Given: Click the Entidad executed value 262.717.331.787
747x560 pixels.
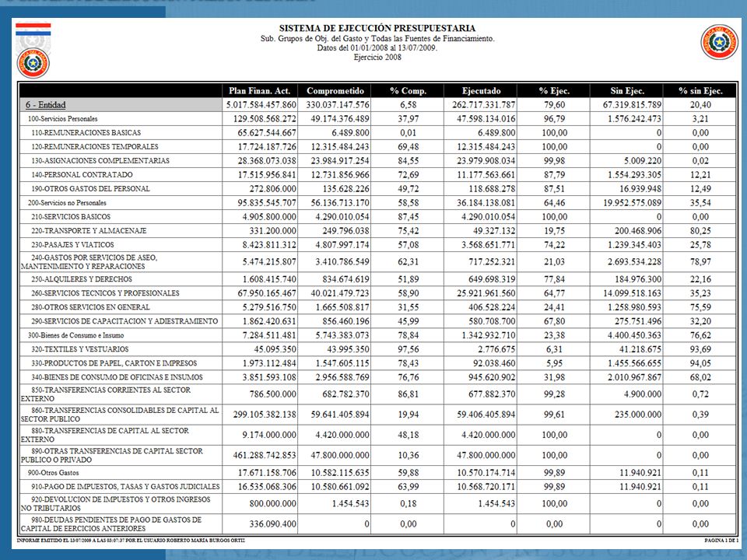Looking at the screenshot, I should (483, 105).
